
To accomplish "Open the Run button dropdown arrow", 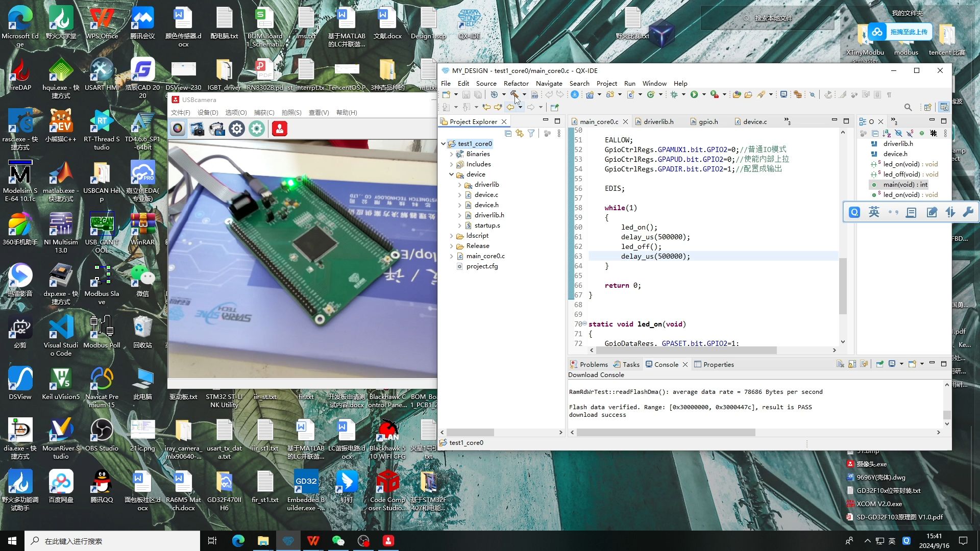I will (704, 94).
